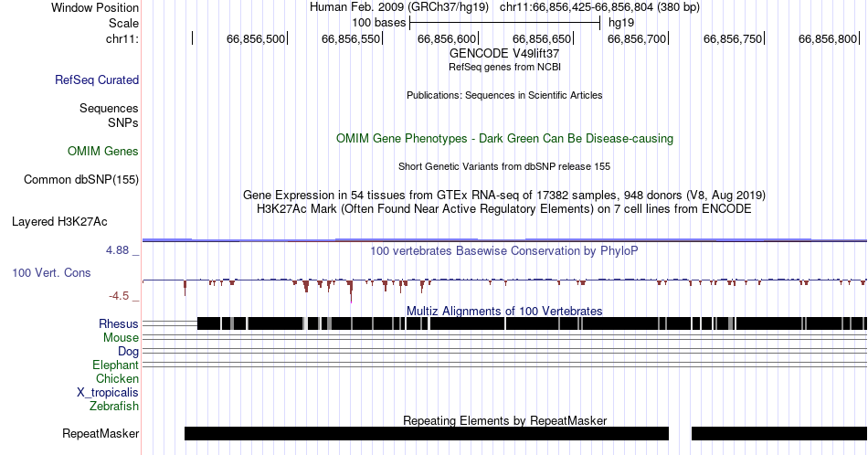Click the H3K27Ac Mark ENCODE title
This screenshot has height=455, width=868.
tap(504, 208)
